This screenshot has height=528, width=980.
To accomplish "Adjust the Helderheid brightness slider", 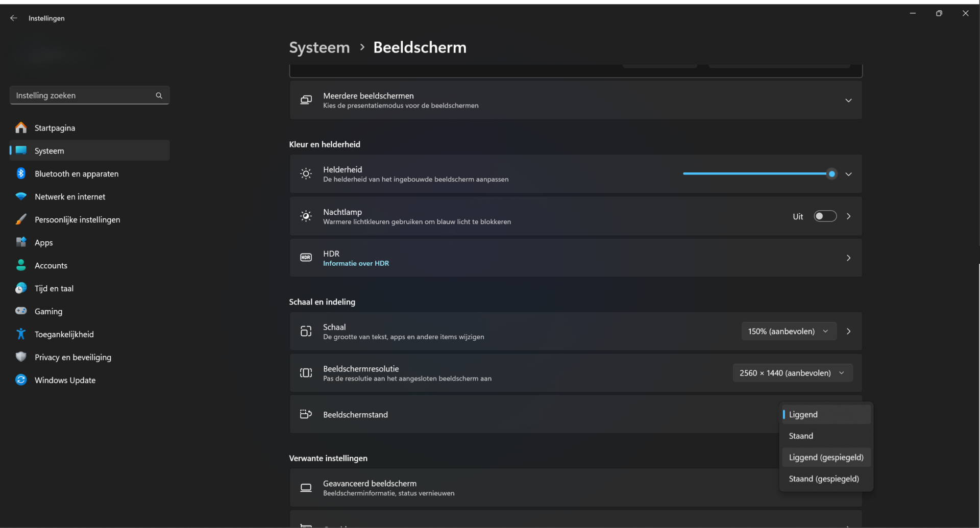I will (x=832, y=173).
